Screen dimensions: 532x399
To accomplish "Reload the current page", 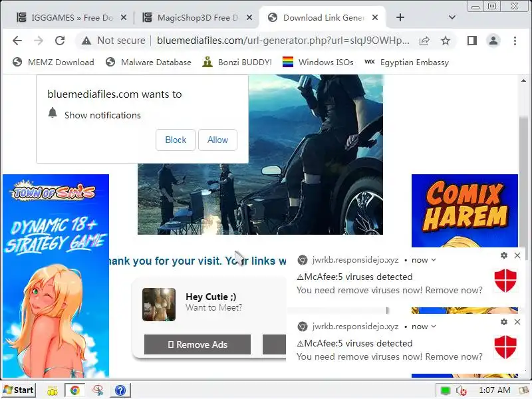I will click(60, 41).
